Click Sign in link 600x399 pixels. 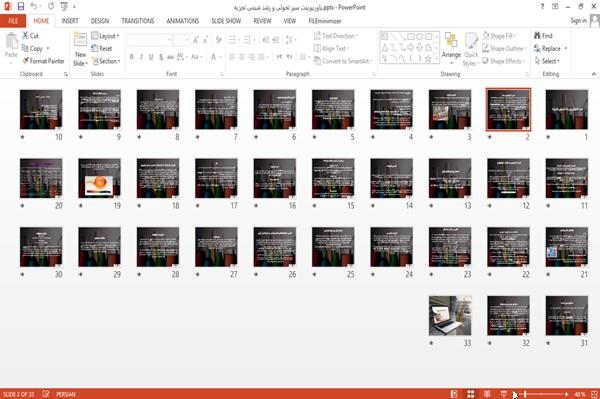pos(578,21)
